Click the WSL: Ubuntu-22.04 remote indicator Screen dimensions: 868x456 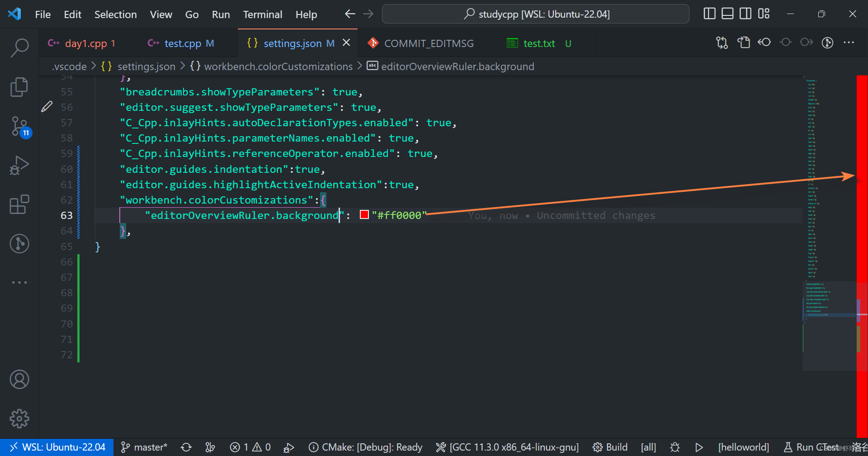coord(57,447)
